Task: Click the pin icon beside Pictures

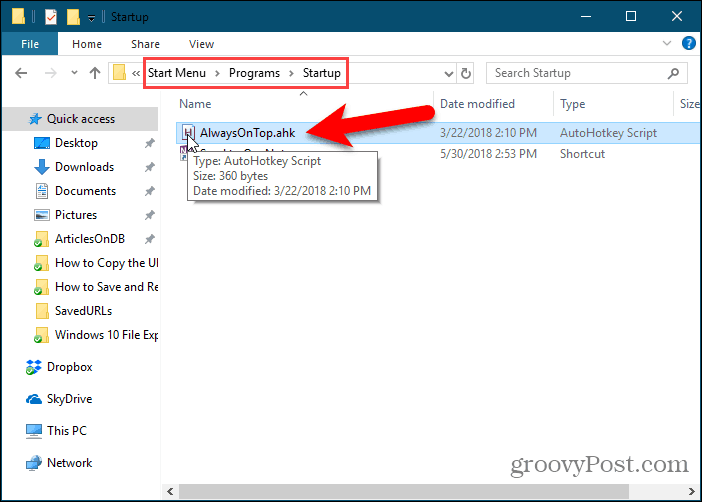Action: coord(150,215)
